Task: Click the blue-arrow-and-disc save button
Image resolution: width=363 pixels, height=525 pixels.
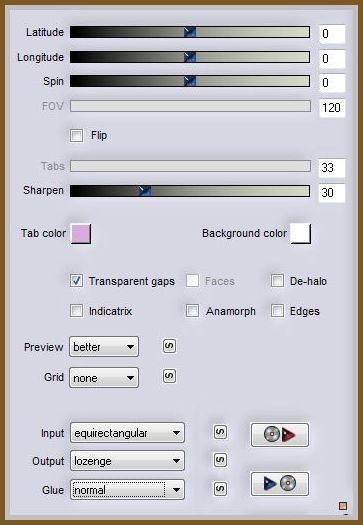Action: point(280,484)
